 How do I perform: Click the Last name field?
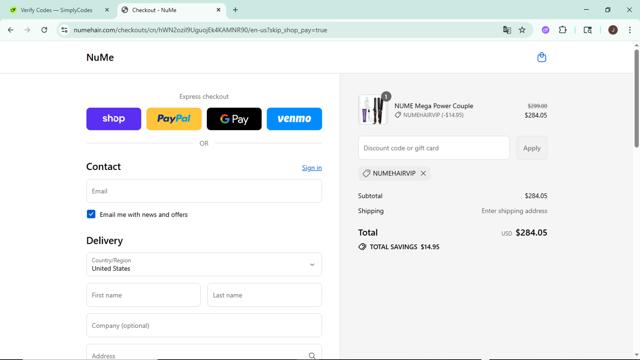264,295
